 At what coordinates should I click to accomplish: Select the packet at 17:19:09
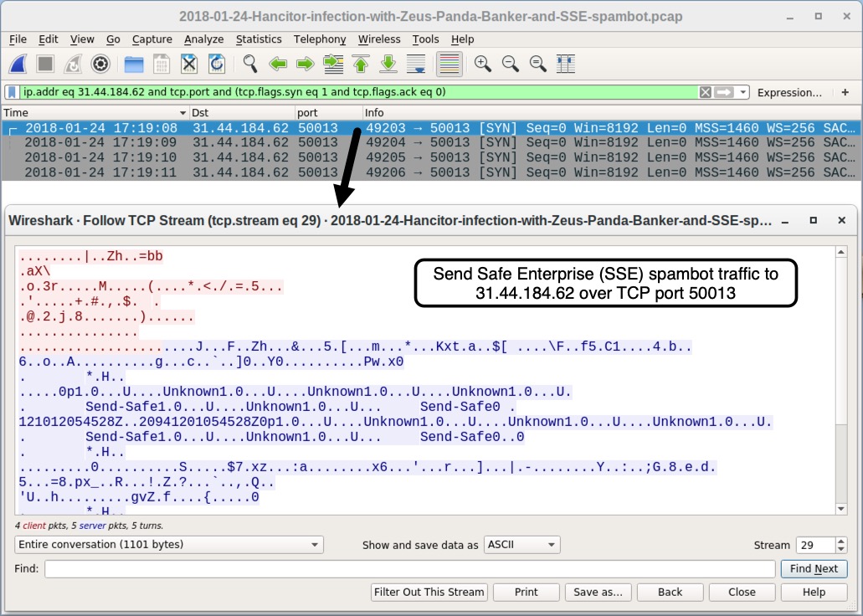point(431,142)
